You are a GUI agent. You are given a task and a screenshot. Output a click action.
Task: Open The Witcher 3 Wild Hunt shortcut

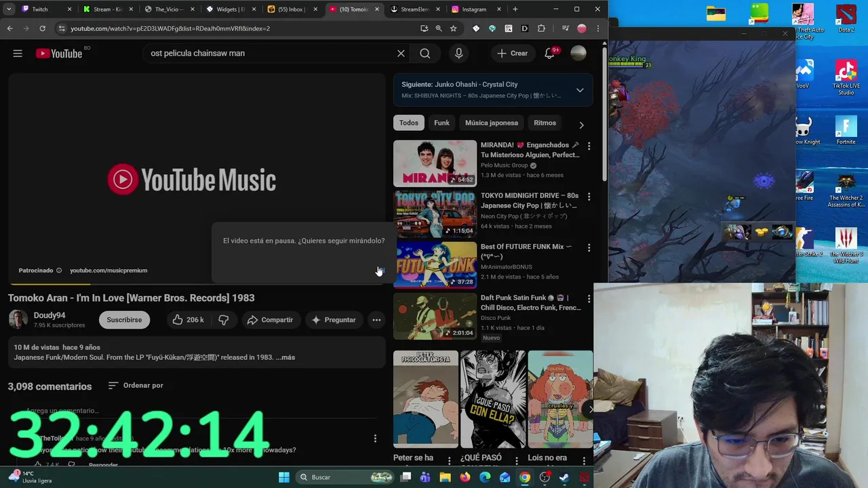point(846,245)
